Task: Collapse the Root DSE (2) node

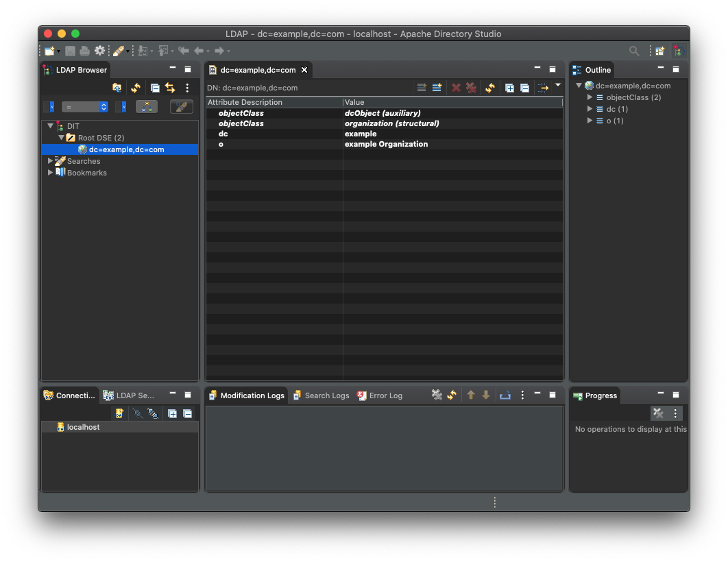Action: pos(61,137)
